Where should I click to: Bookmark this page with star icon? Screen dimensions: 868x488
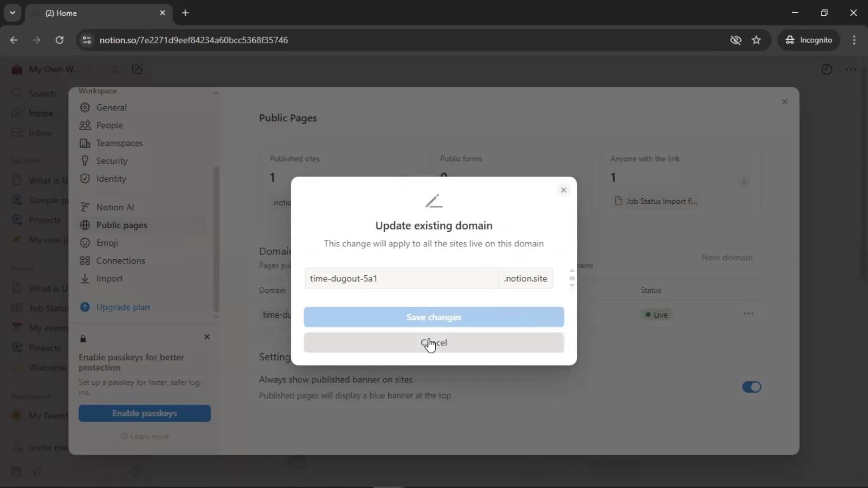pyautogui.click(x=756, y=40)
